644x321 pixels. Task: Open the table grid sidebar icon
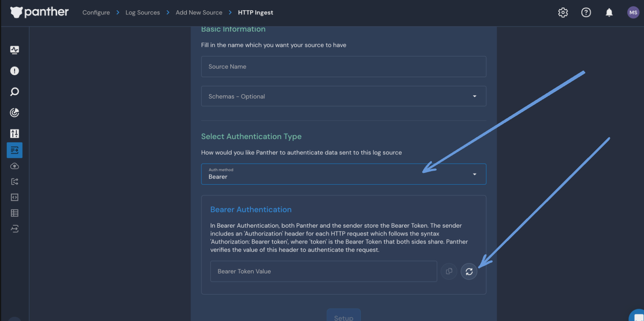pyautogui.click(x=15, y=213)
